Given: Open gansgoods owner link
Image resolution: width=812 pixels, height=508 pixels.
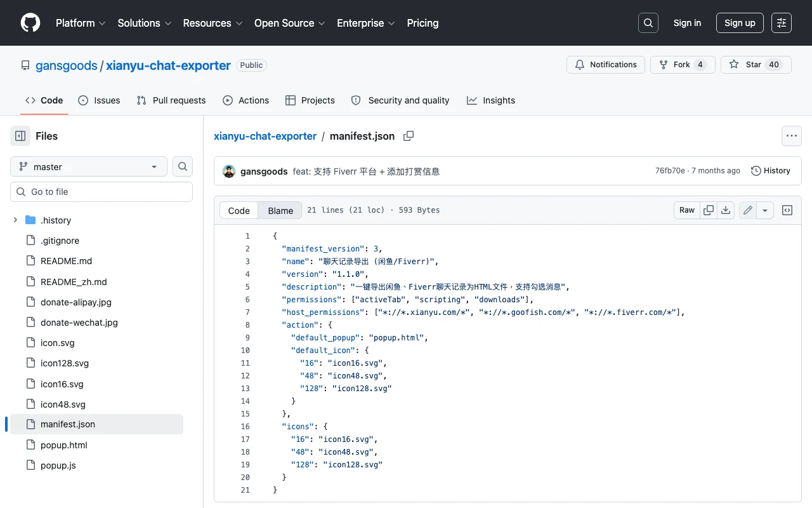Looking at the screenshot, I should [x=67, y=65].
